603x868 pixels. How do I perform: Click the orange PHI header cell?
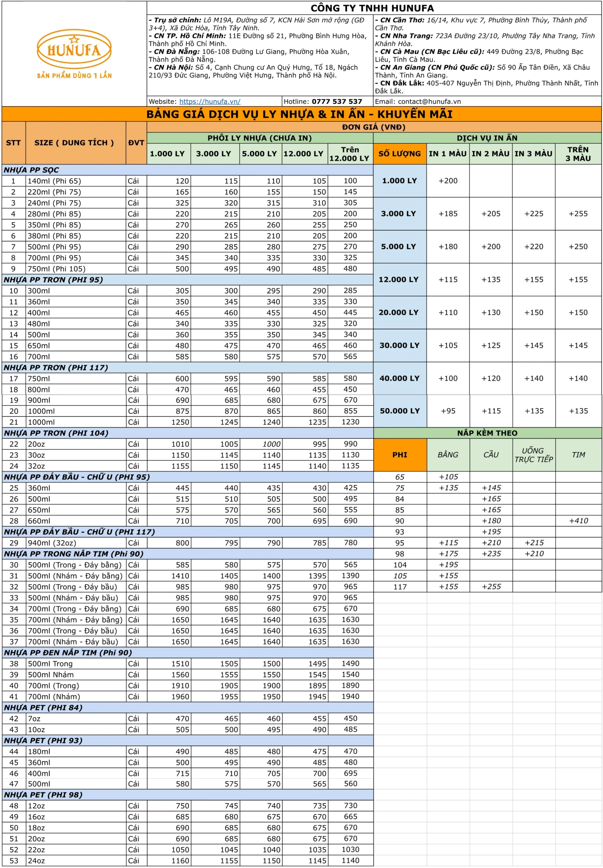(400, 455)
